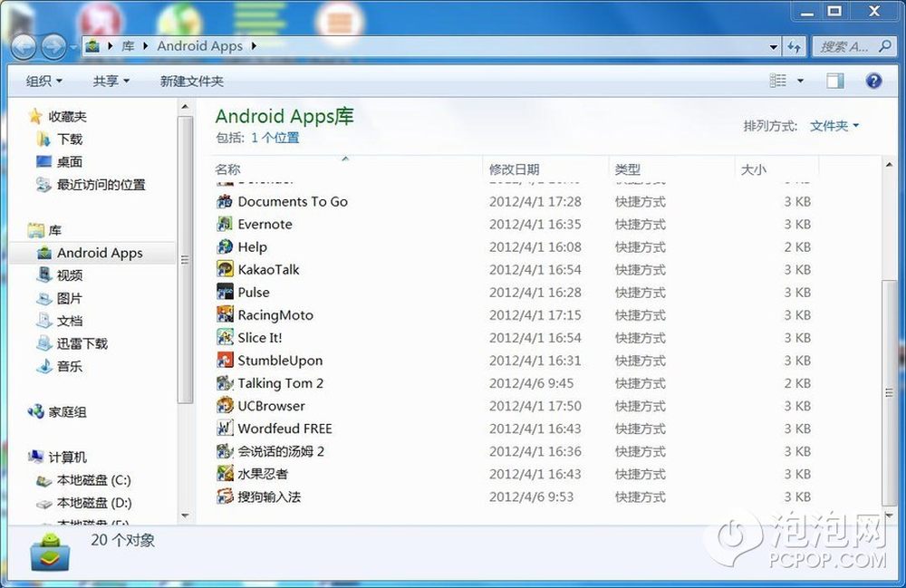Image resolution: width=906 pixels, height=588 pixels.
Task: Toggle the preview pane icon
Action: (834, 81)
